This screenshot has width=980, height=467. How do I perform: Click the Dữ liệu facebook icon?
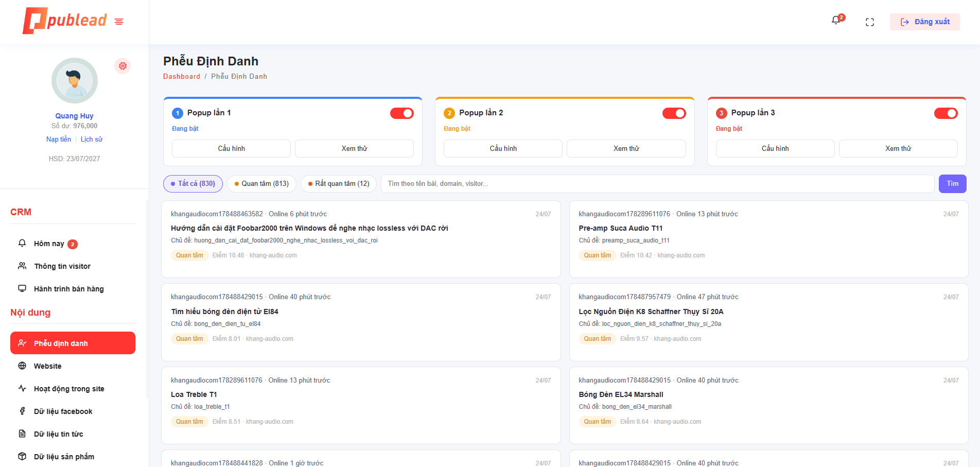pos(22,411)
